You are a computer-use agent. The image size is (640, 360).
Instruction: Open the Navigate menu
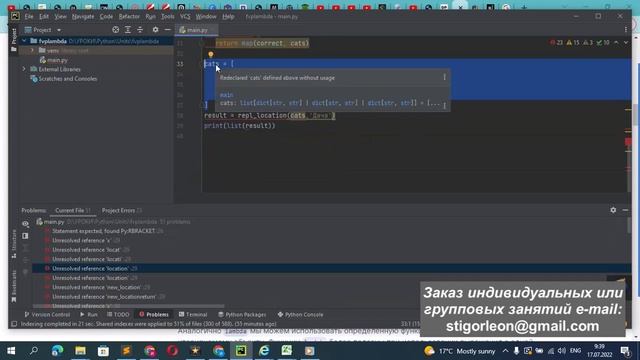(83, 17)
